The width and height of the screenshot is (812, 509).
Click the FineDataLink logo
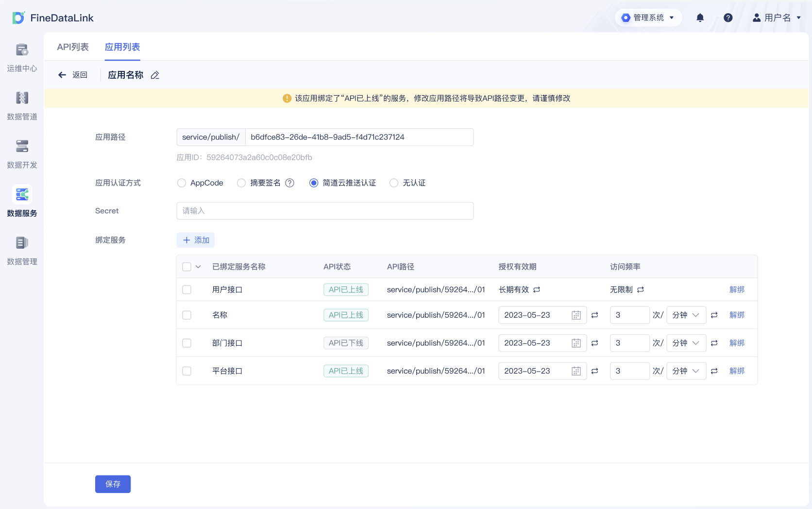tap(52, 18)
